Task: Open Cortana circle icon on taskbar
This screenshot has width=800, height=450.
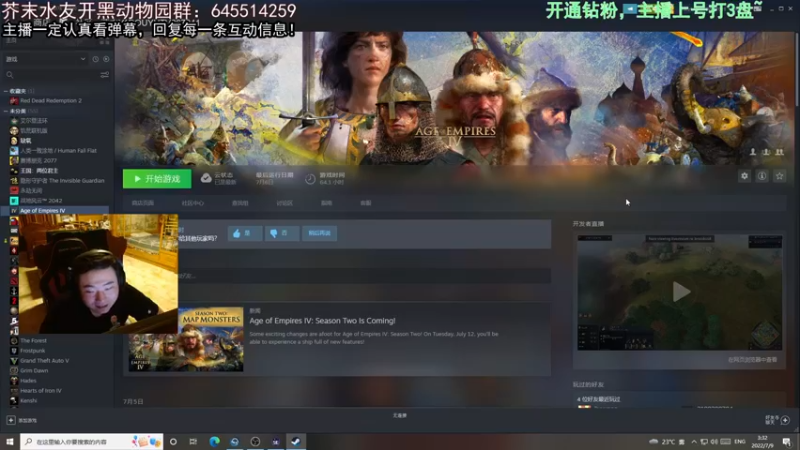Action: (173, 441)
